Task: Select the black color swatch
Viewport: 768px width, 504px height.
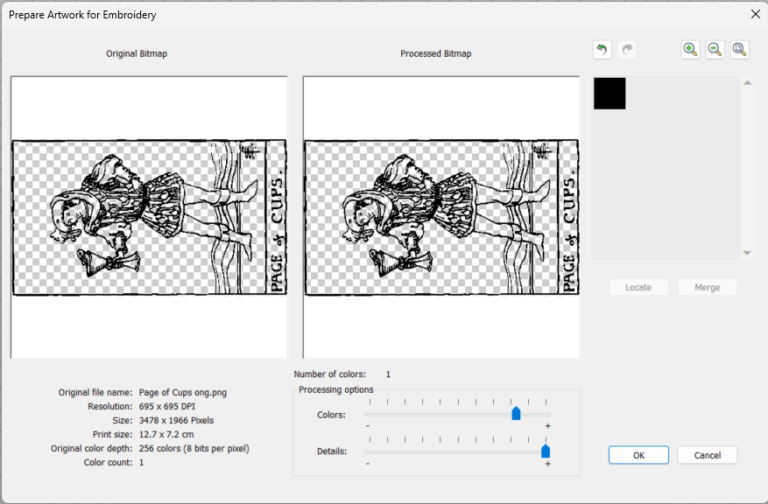Action: click(609, 93)
